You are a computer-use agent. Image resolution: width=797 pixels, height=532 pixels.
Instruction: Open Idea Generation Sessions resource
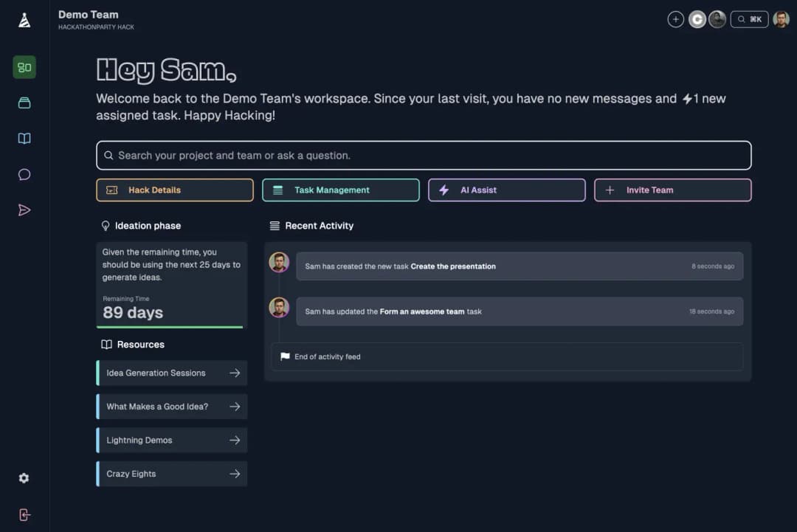click(x=172, y=373)
